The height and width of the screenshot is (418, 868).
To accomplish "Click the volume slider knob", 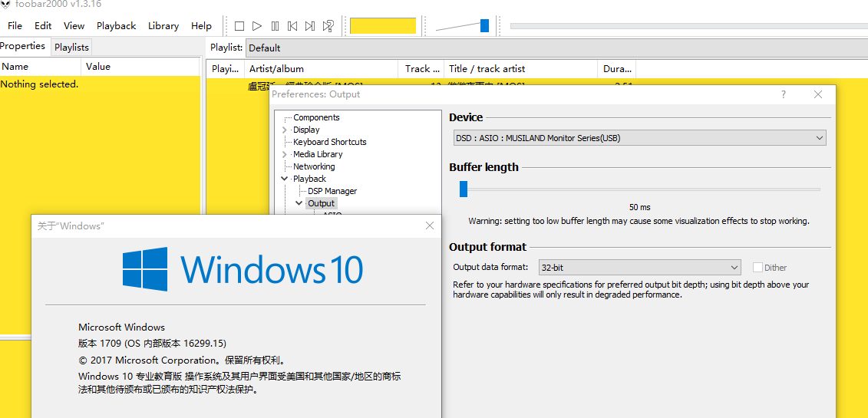I will 484,26.
